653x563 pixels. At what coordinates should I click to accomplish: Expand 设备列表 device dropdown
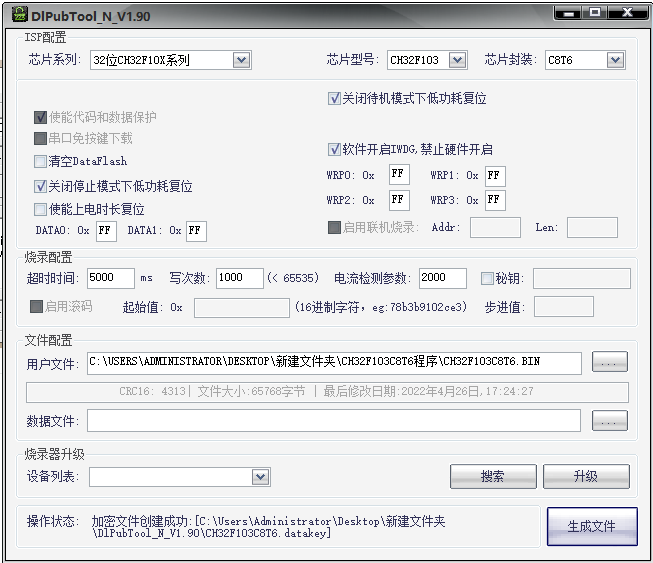click(260, 477)
